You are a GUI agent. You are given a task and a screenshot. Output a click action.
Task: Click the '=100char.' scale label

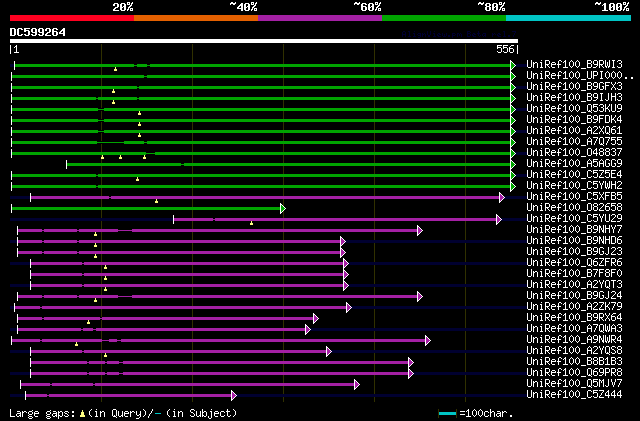pos(486,413)
